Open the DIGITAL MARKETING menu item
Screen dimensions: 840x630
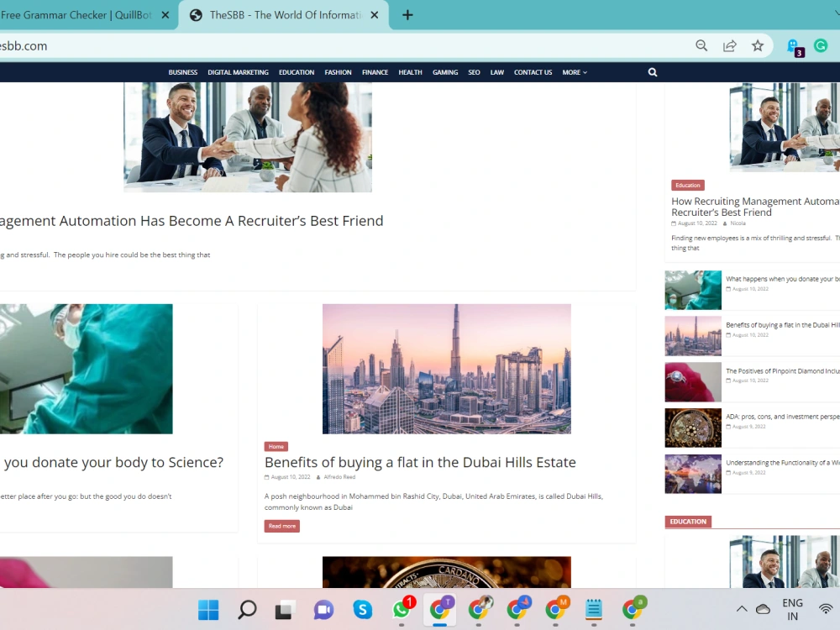(x=238, y=72)
